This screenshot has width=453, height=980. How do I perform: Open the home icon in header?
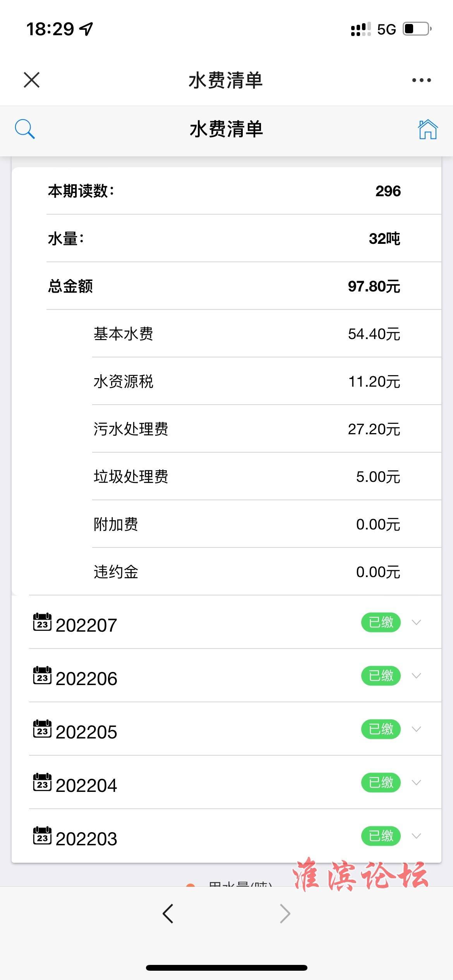(427, 129)
